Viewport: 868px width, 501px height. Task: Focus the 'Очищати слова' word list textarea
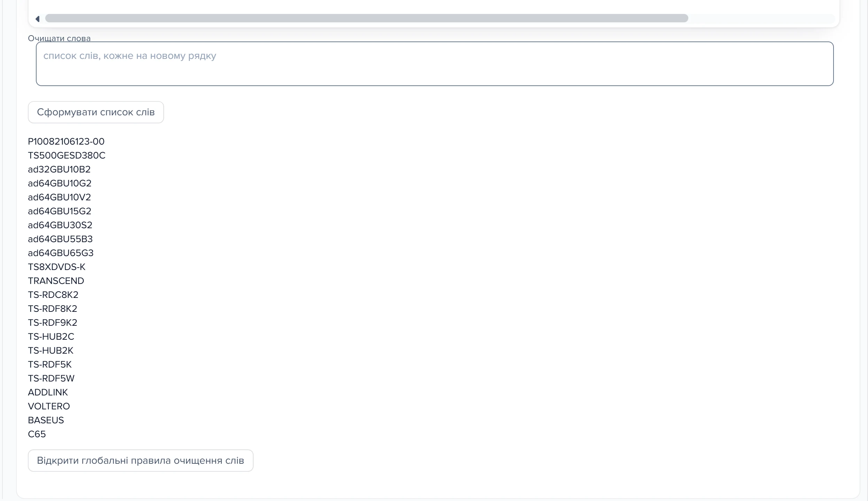pyautogui.click(x=435, y=64)
